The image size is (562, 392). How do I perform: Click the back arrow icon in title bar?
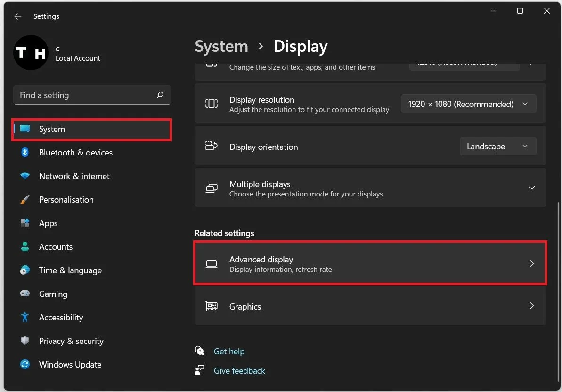[17, 16]
